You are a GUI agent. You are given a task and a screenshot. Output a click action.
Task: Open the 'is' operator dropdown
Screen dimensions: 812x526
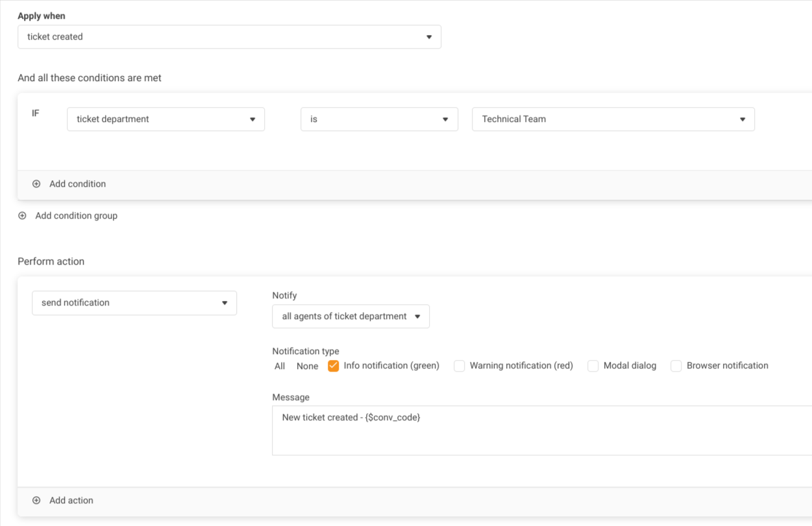(x=379, y=119)
